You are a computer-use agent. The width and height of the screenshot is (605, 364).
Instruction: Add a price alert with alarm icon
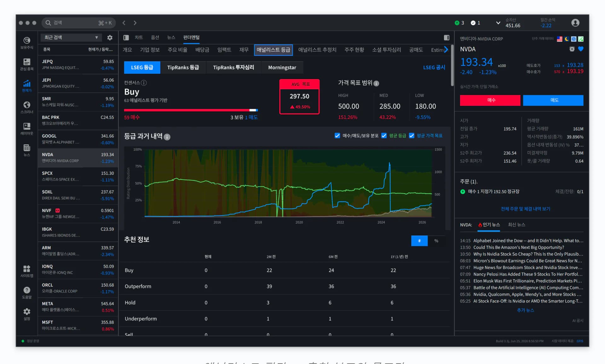572,49
